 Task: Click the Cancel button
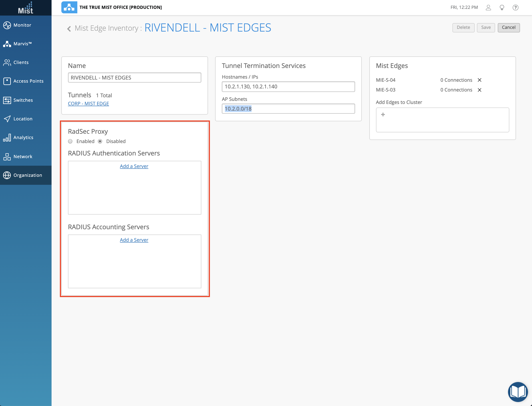point(508,28)
